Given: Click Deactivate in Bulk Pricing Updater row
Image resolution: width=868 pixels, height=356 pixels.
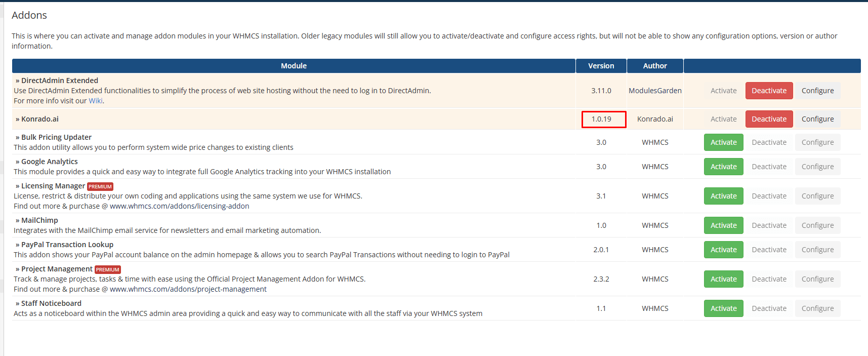Looking at the screenshot, I should [x=769, y=142].
